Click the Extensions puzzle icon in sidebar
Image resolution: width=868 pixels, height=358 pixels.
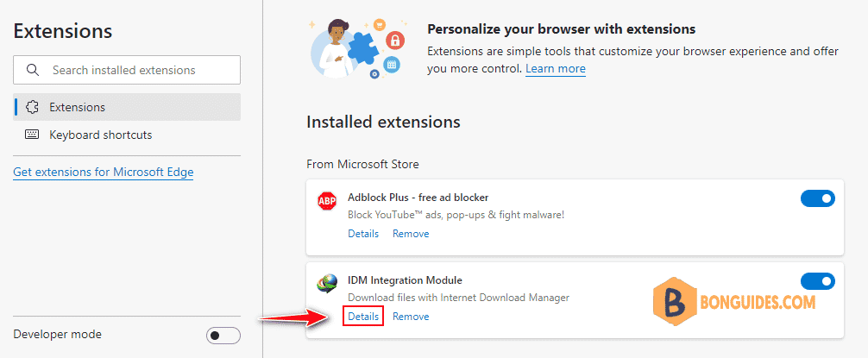point(33,107)
